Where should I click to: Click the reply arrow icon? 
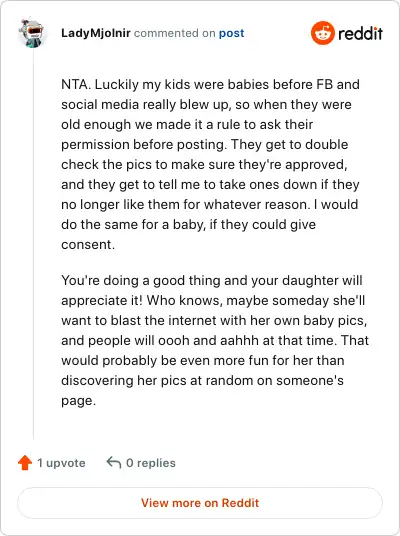pyautogui.click(x=114, y=463)
